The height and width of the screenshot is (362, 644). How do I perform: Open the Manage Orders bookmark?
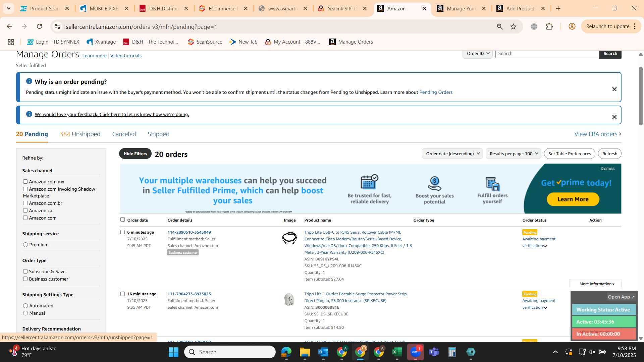point(351,42)
